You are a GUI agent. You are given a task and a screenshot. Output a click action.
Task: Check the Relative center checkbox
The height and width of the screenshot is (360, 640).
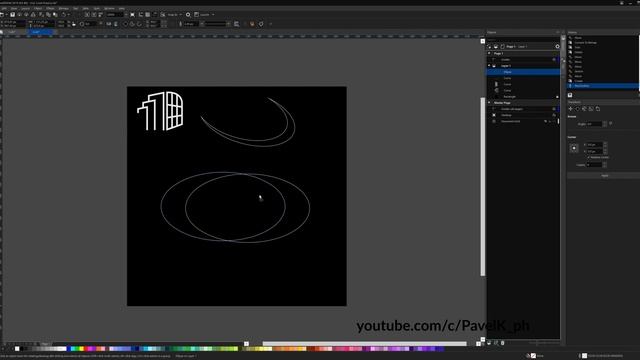tap(589, 157)
